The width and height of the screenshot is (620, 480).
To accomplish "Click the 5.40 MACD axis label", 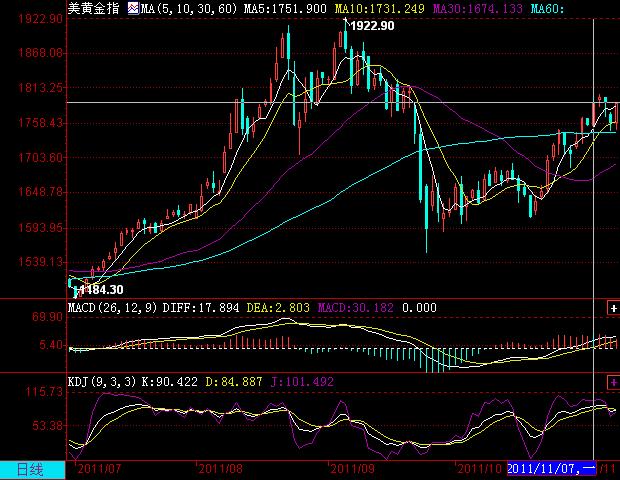I will [x=51, y=345].
